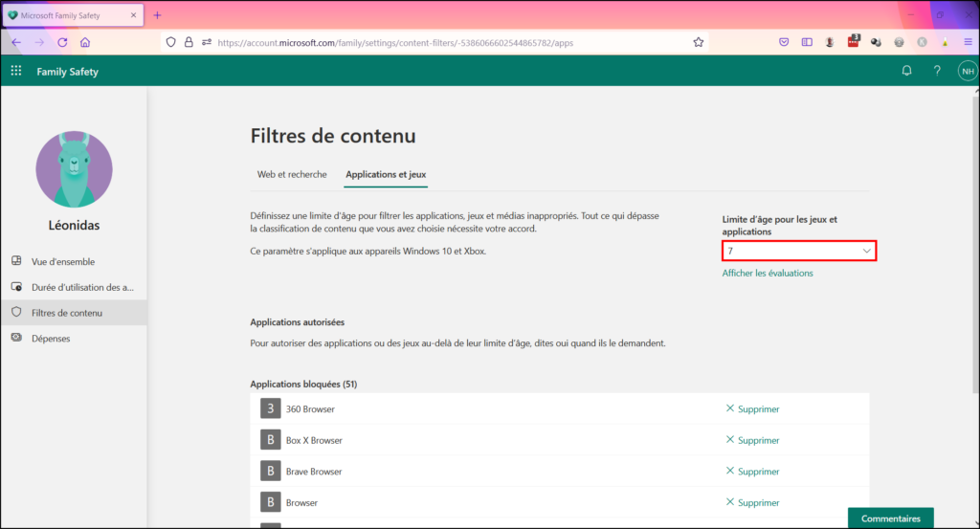This screenshot has width=980, height=529.
Task: Open Filtres de contenu in sidebar
Action: point(74,313)
